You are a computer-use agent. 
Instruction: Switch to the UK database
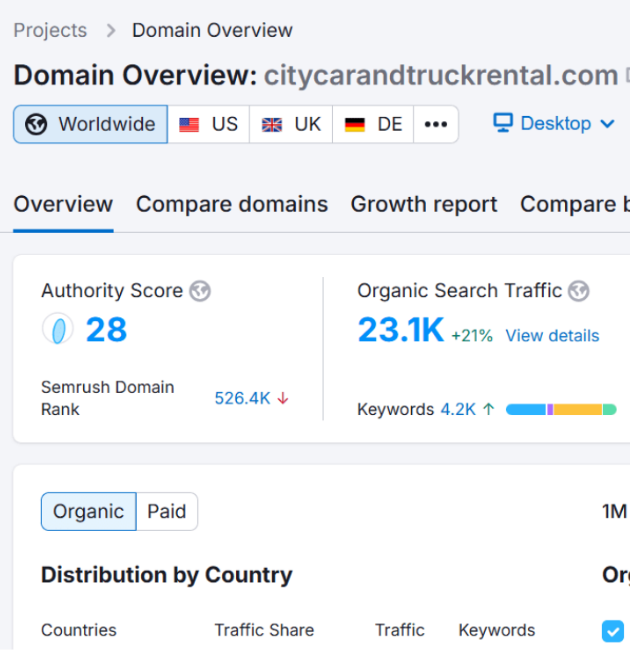tap(291, 124)
